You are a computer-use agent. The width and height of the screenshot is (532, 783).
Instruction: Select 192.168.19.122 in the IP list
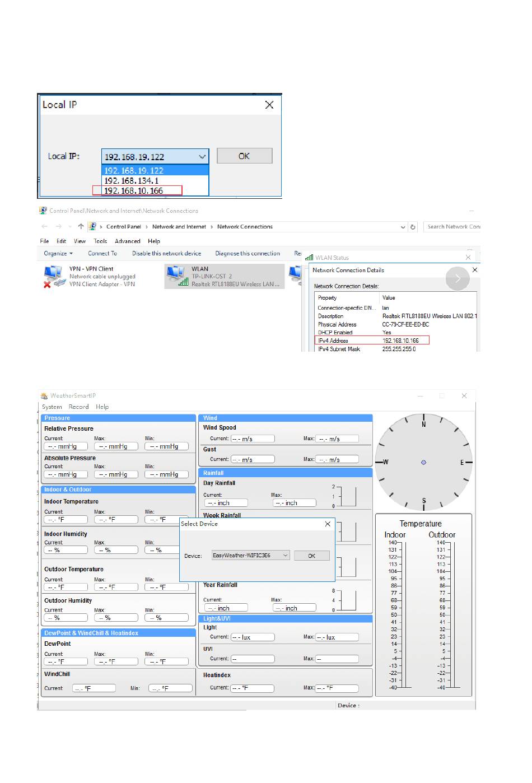coord(155,170)
